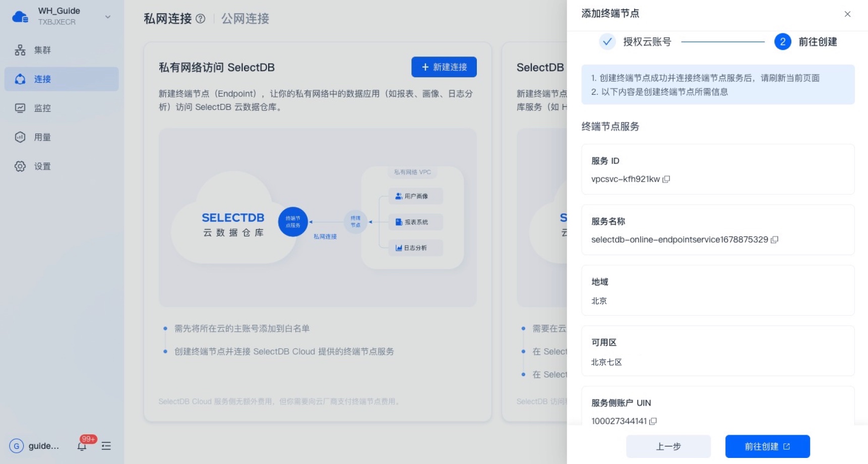Select the 私网连接 tab
This screenshot has width=868, height=464.
point(167,19)
